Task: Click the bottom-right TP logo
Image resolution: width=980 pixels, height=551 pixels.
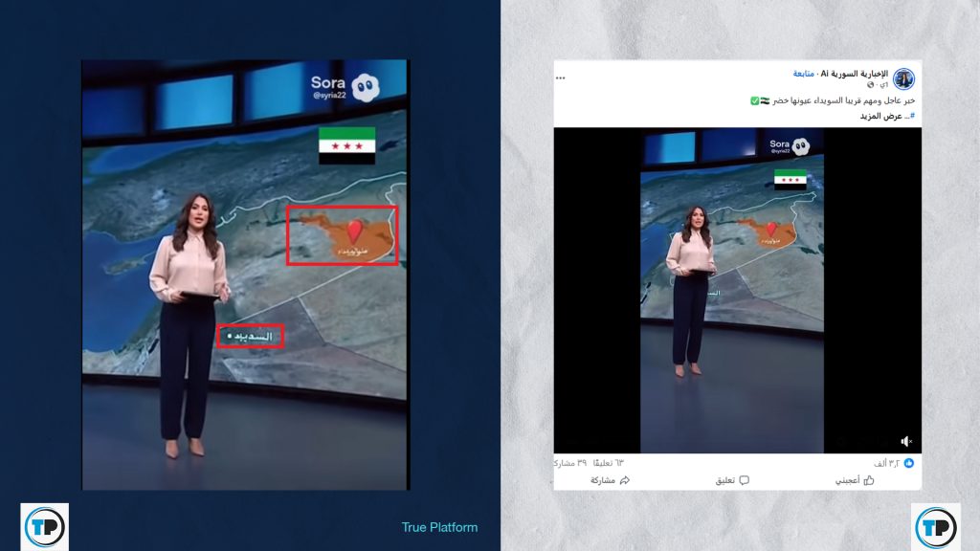Action: pos(936,527)
